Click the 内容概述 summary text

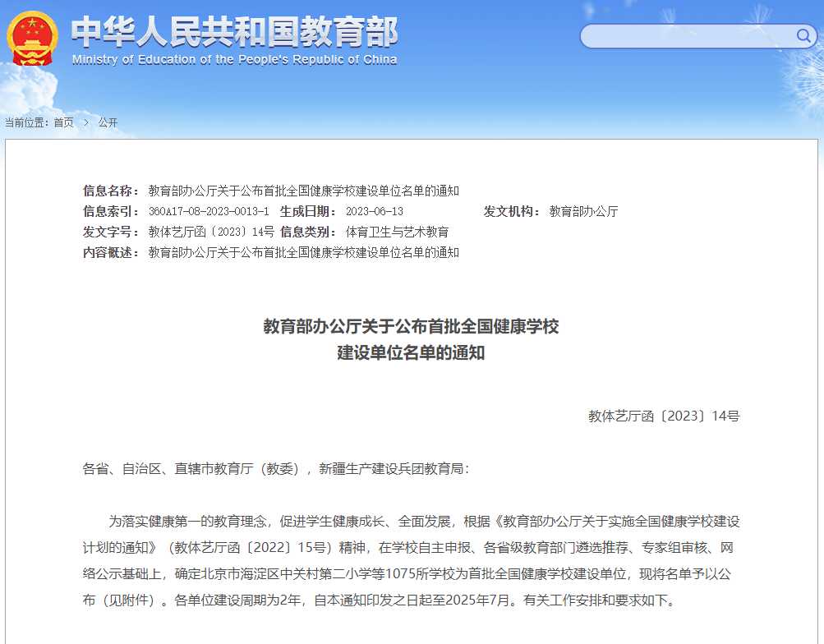pos(303,252)
